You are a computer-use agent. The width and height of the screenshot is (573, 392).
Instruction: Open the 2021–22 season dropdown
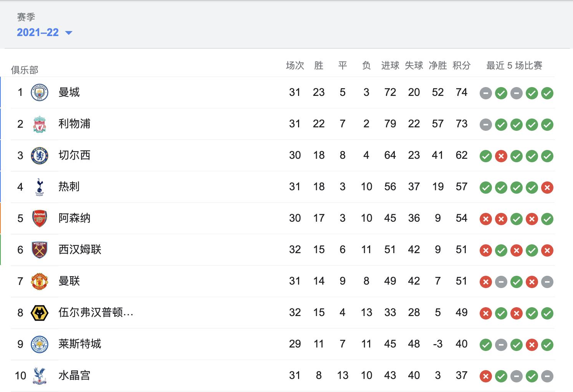coord(38,33)
